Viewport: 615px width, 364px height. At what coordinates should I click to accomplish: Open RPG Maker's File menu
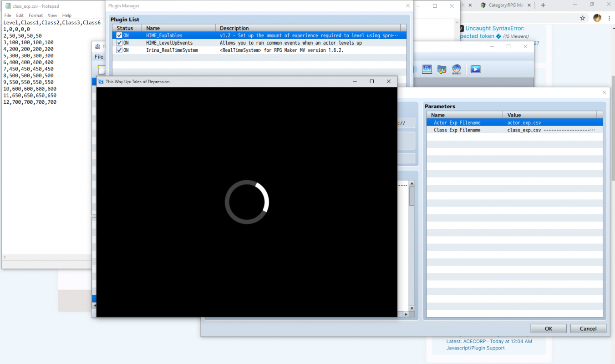point(99,57)
